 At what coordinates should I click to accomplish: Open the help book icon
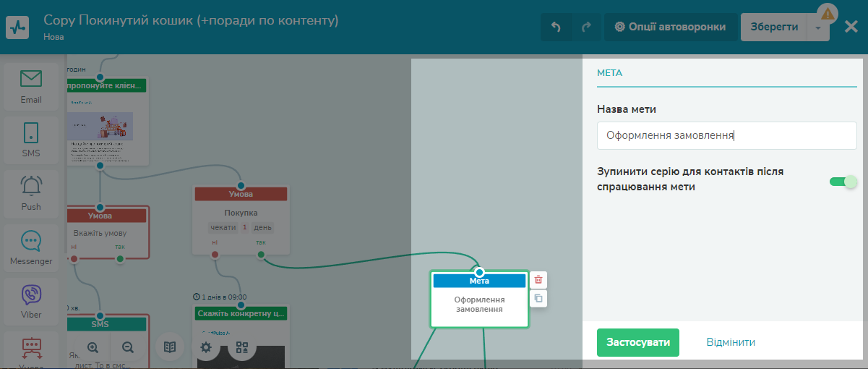pos(170,347)
